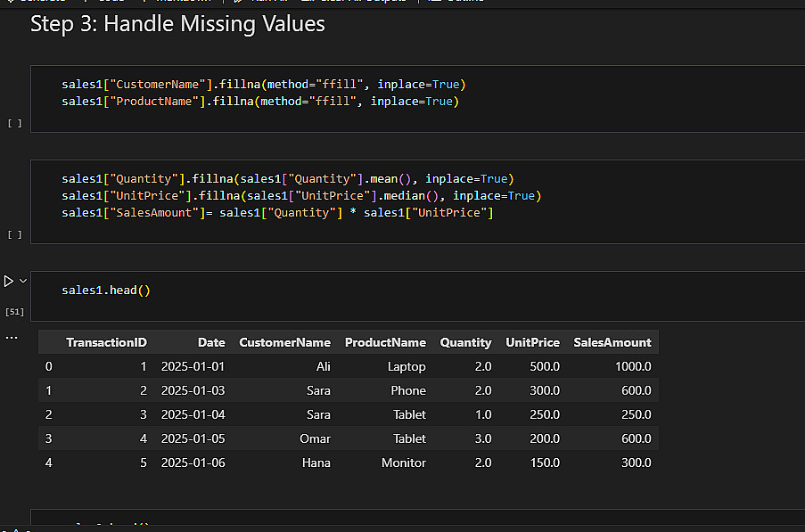Select the TransactionID column header
The height and width of the screenshot is (532, 805).
[106, 342]
